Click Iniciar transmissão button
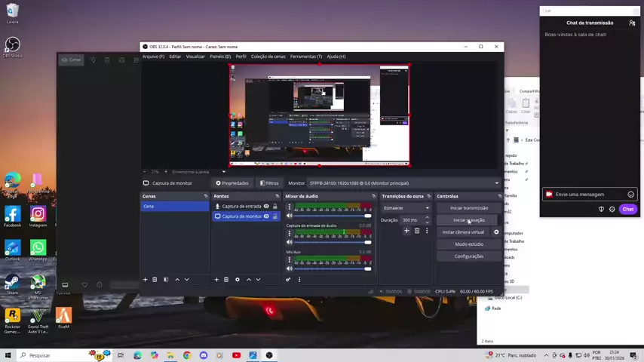The height and width of the screenshot is (362, 644). (x=468, y=208)
